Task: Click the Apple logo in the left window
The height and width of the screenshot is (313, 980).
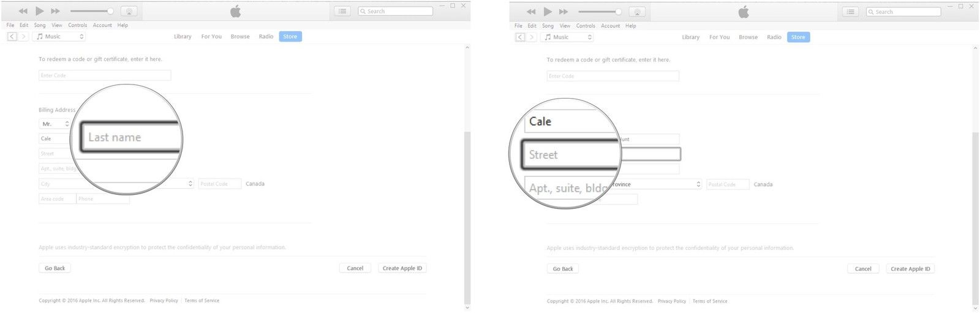Action: pos(235,11)
